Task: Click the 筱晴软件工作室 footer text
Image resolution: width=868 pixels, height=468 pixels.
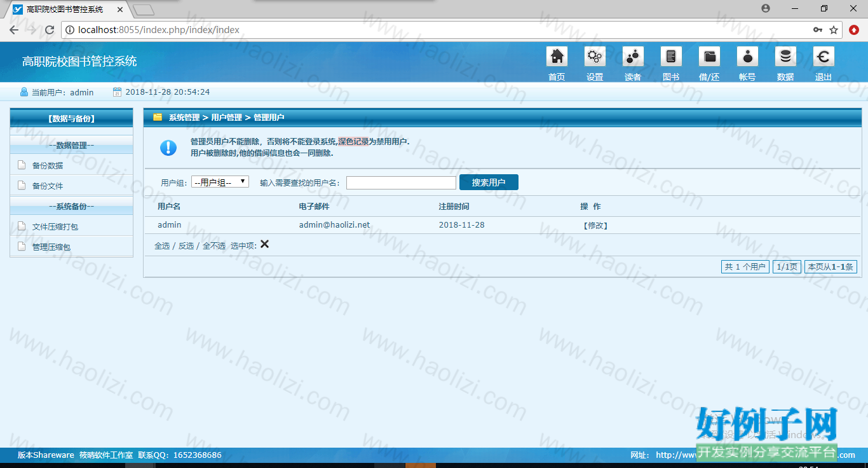Action: pos(106,455)
